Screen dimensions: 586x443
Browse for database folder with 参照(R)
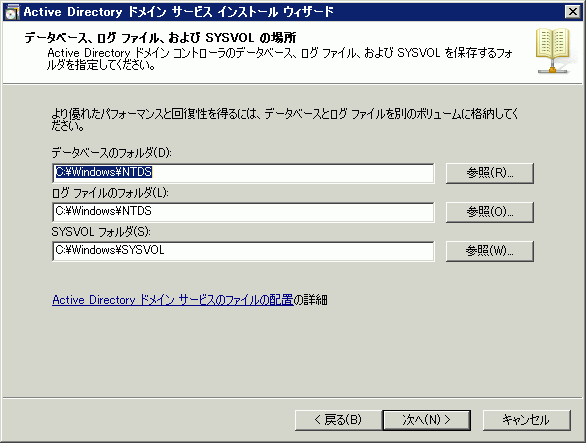pos(490,173)
